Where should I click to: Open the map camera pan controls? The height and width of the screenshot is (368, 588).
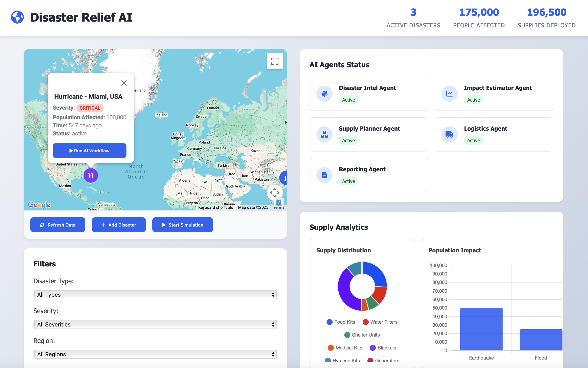275,192
